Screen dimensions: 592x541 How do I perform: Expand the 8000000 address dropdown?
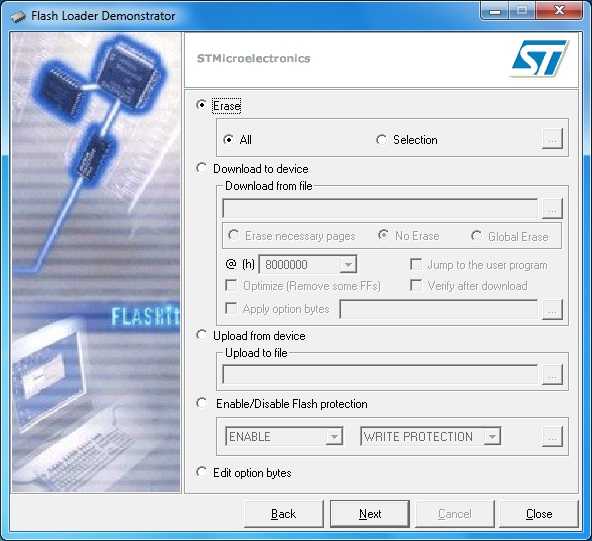click(348, 264)
